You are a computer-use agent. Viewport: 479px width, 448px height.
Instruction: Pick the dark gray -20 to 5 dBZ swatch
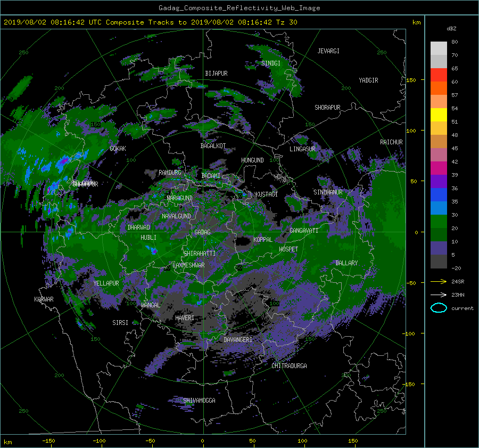[x=439, y=262]
